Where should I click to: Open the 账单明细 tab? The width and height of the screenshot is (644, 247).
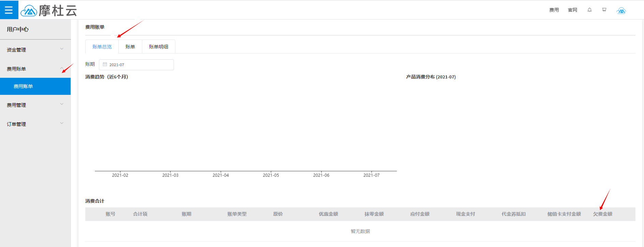[158, 47]
